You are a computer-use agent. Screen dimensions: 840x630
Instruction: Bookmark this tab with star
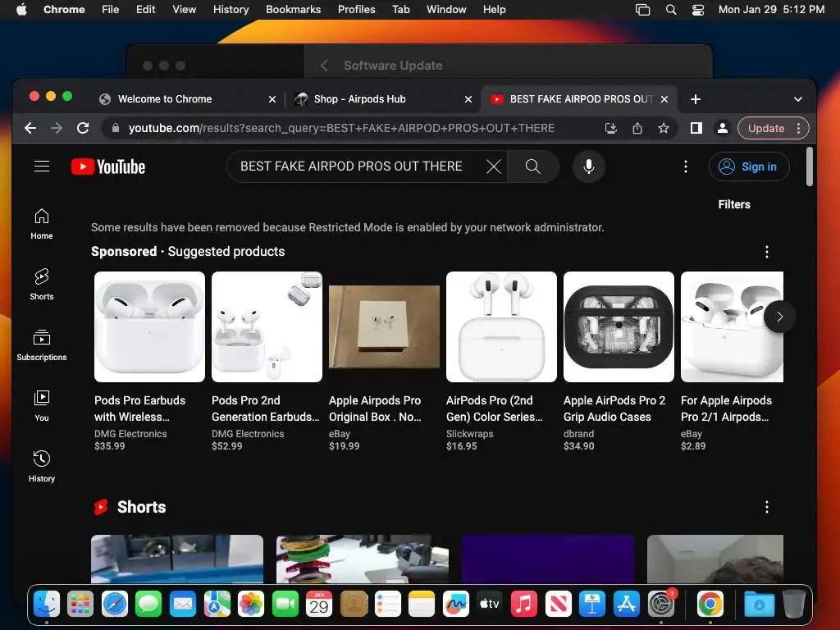coord(663,128)
